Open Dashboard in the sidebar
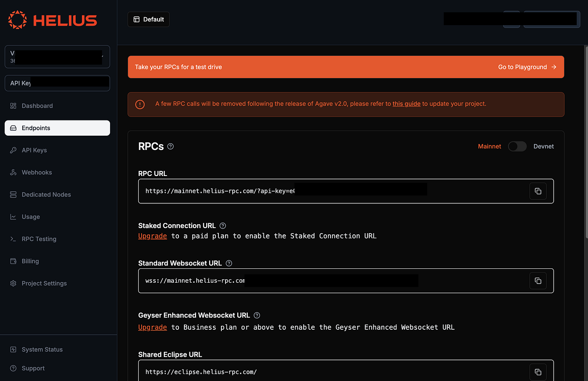Viewport: 588px width, 381px height. (x=57, y=106)
